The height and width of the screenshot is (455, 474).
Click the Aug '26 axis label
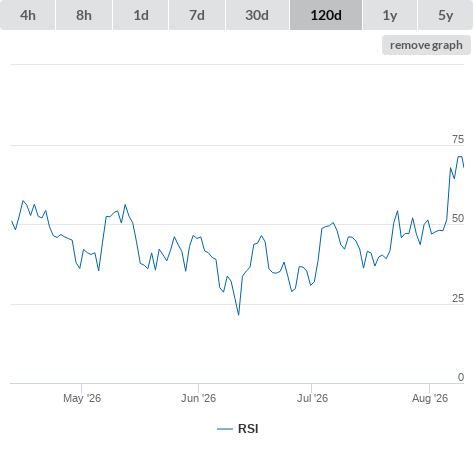pos(430,398)
